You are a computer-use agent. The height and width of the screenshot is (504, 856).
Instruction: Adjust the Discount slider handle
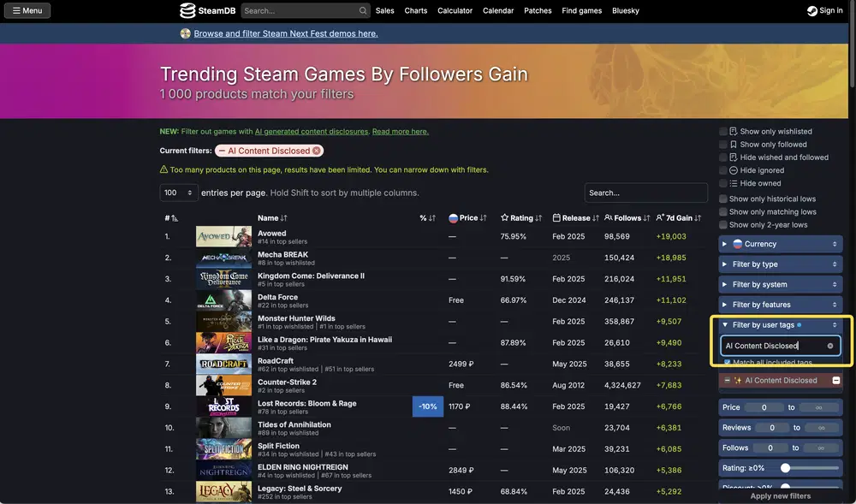(x=785, y=487)
